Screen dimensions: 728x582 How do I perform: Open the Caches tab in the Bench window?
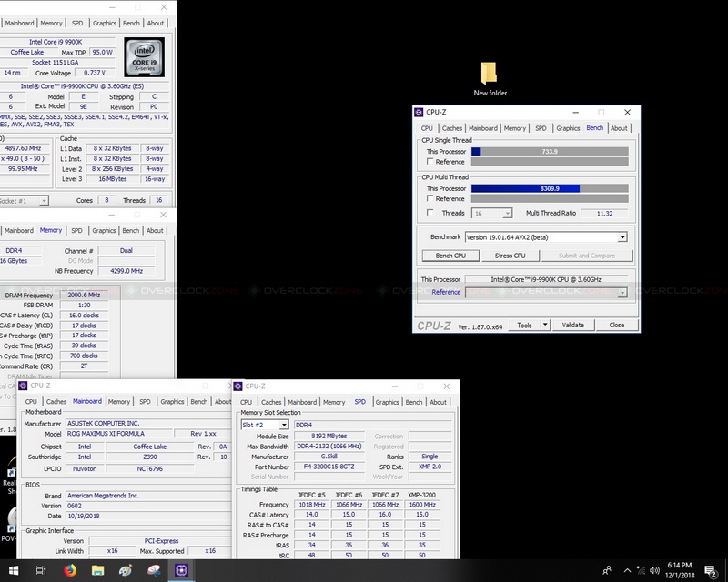pyautogui.click(x=451, y=128)
